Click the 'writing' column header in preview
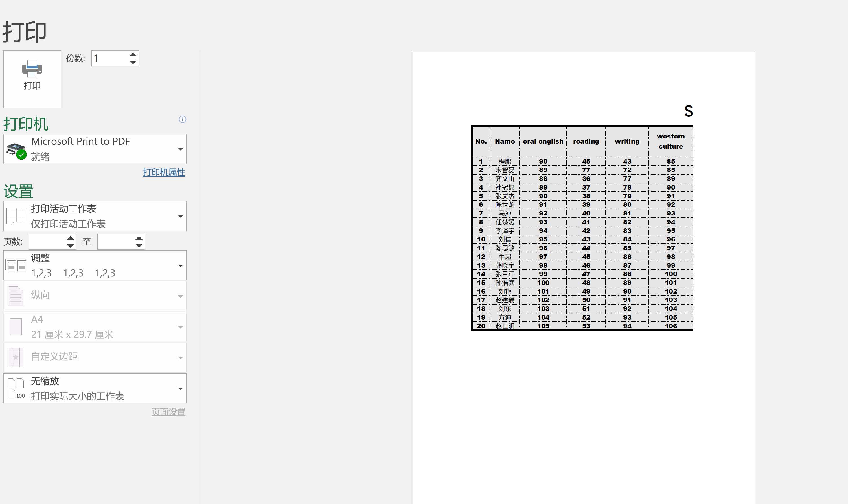This screenshot has height=504, width=848. [627, 141]
